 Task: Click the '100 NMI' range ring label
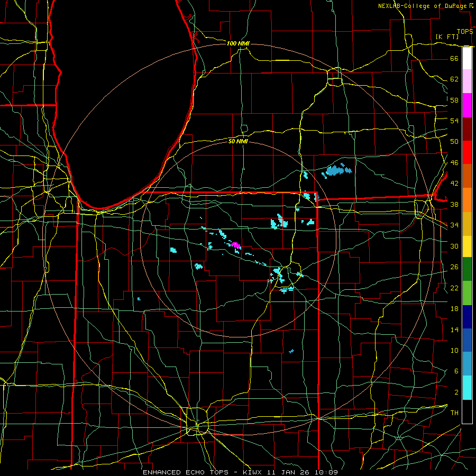[238, 43]
